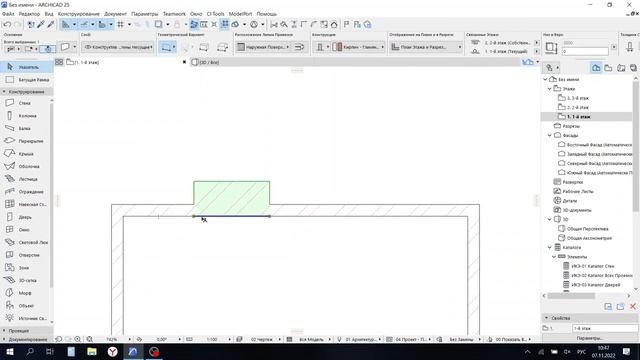The image size is (640, 360).
Task: Open the Документ menu
Action: tap(116, 14)
